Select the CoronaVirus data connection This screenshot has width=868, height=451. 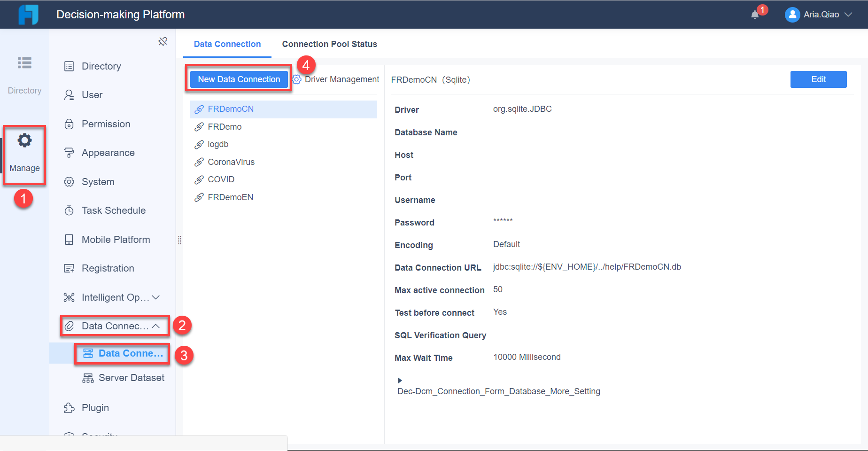[x=231, y=162]
